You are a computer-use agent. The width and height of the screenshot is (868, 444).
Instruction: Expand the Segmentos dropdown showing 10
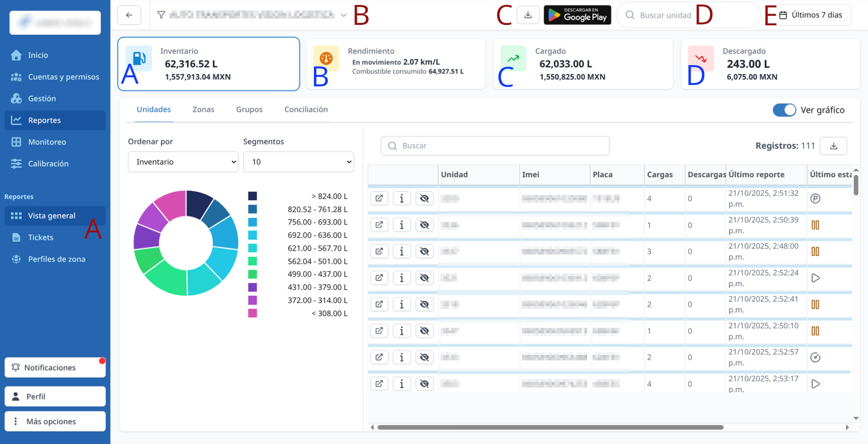[x=299, y=162]
